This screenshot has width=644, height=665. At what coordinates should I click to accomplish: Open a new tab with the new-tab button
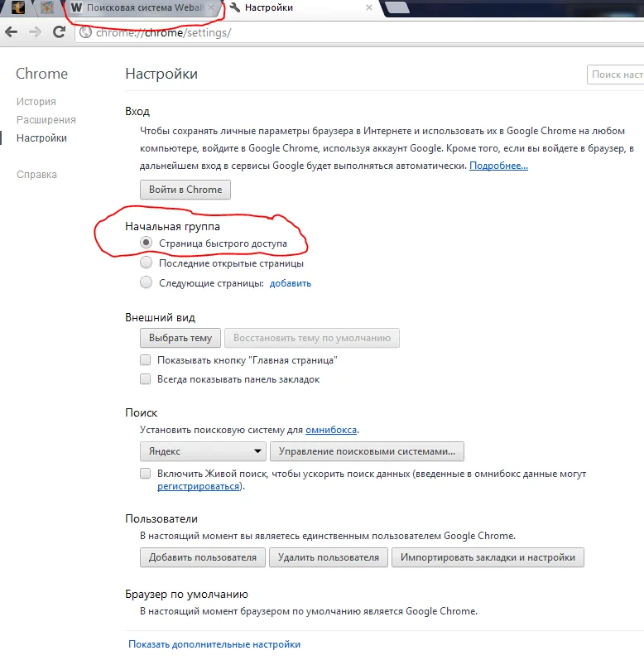pos(397,7)
